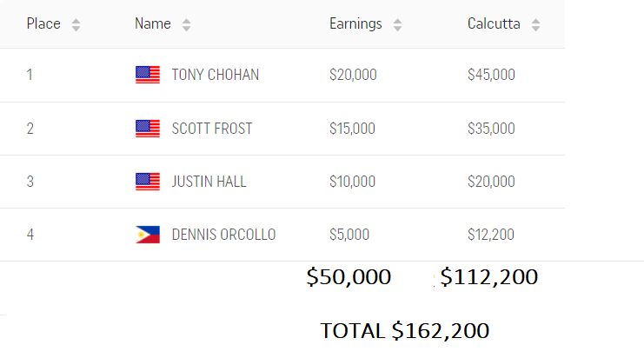
Task: Select the JUSTIN HALL name link
Action: coord(209,182)
